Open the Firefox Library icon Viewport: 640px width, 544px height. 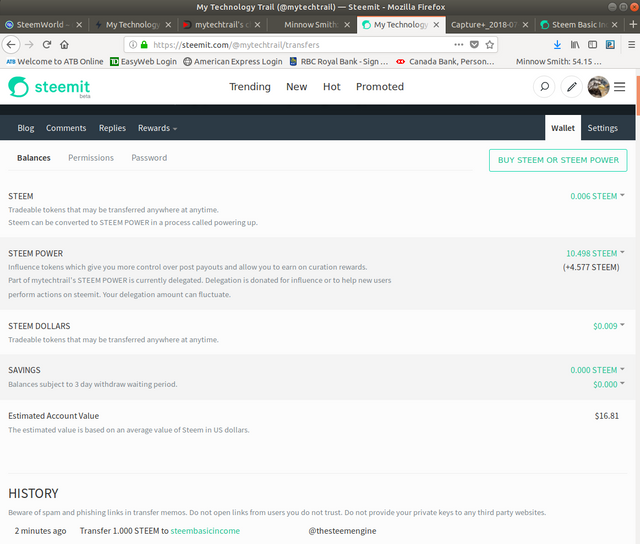coord(575,44)
